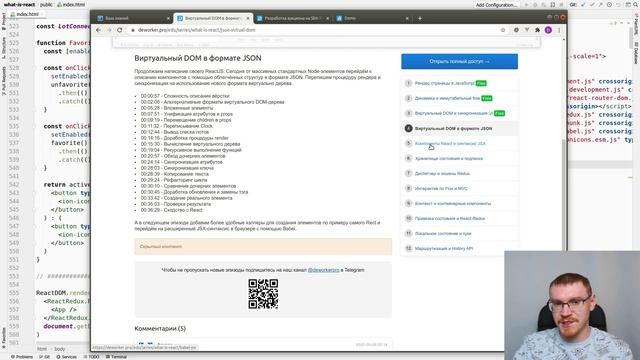Open episode 1 Рендер страницы в JavaScript
This screenshot has width=640, height=360.
444,83
